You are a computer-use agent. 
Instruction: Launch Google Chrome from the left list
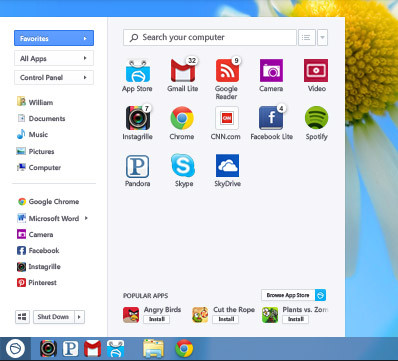(48, 202)
